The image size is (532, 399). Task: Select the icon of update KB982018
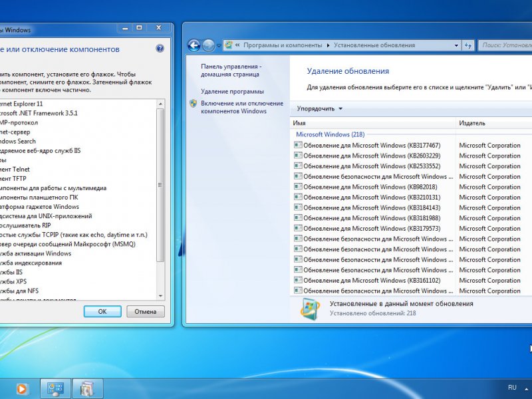click(x=298, y=187)
